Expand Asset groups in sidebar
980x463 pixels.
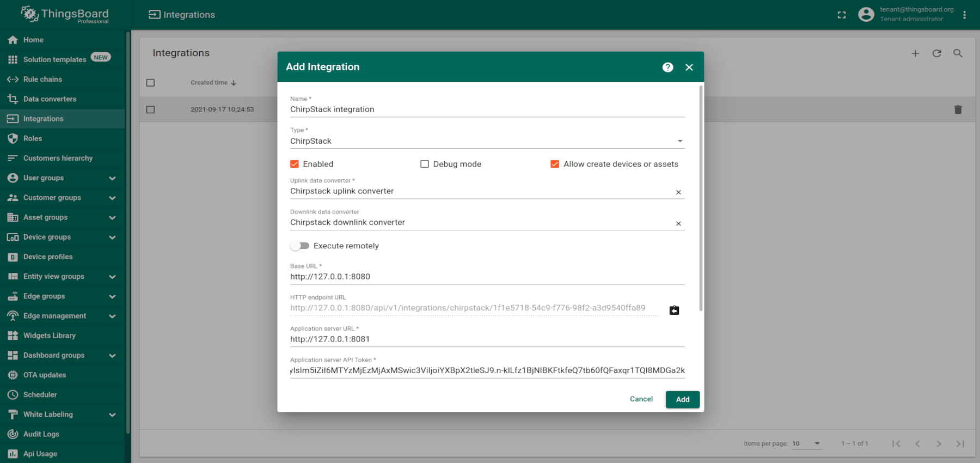[x=112, y=217]
